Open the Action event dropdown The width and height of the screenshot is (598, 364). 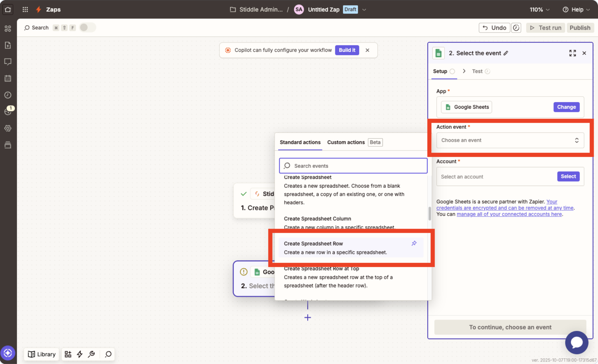coord(510,140)
